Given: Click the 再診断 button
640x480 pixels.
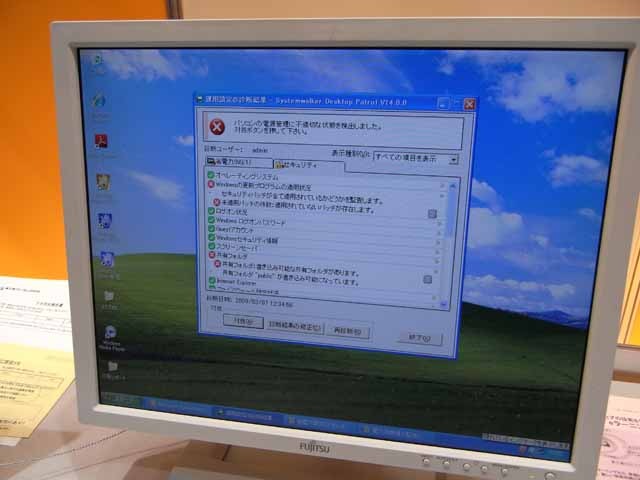Looking at the screenshot, I should 349,331.
